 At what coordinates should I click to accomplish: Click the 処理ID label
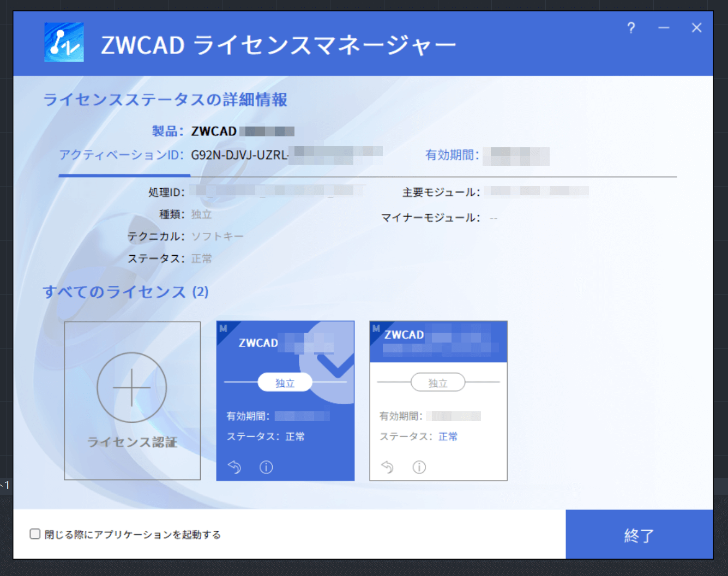[167, 192]
